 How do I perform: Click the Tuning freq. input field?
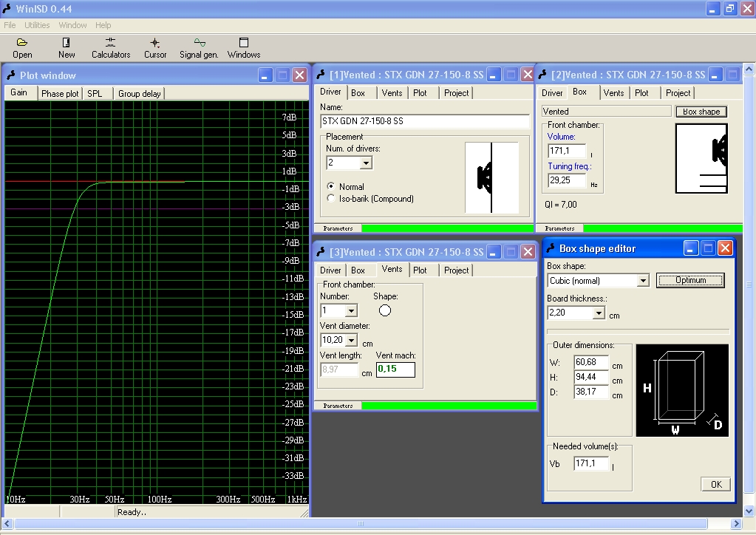tap(566, 180)
